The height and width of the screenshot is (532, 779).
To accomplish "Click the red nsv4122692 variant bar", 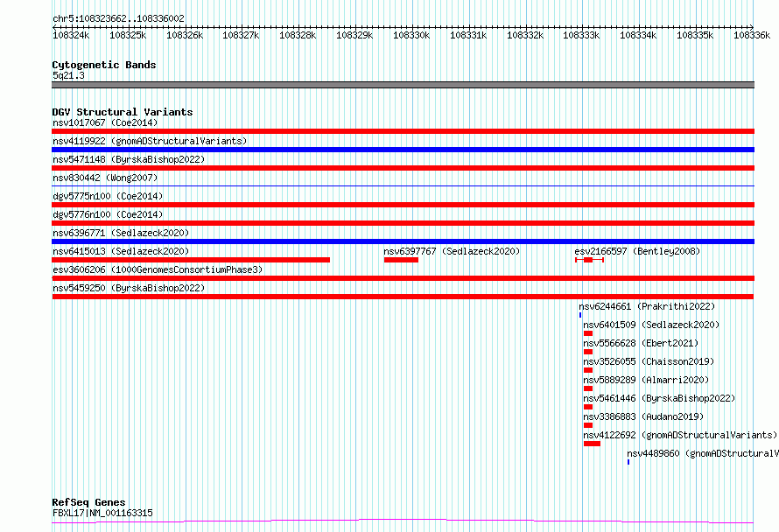I will point(593,444).
